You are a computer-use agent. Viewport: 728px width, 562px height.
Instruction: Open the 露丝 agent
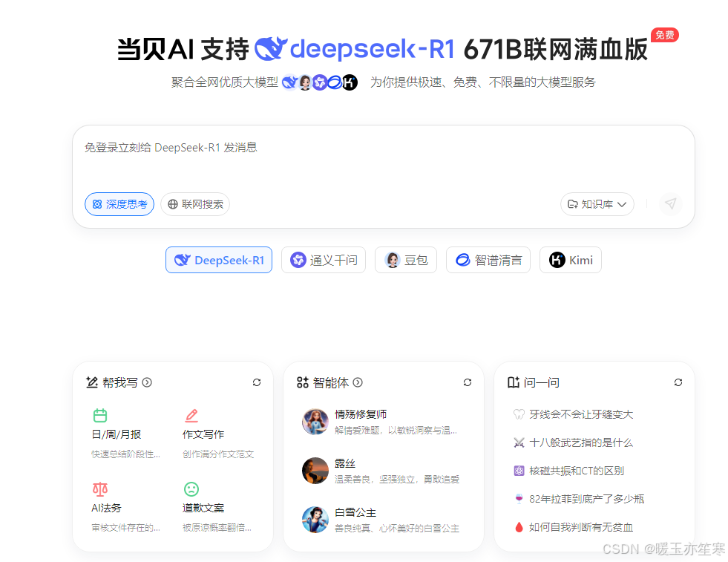tap(383, 471)
